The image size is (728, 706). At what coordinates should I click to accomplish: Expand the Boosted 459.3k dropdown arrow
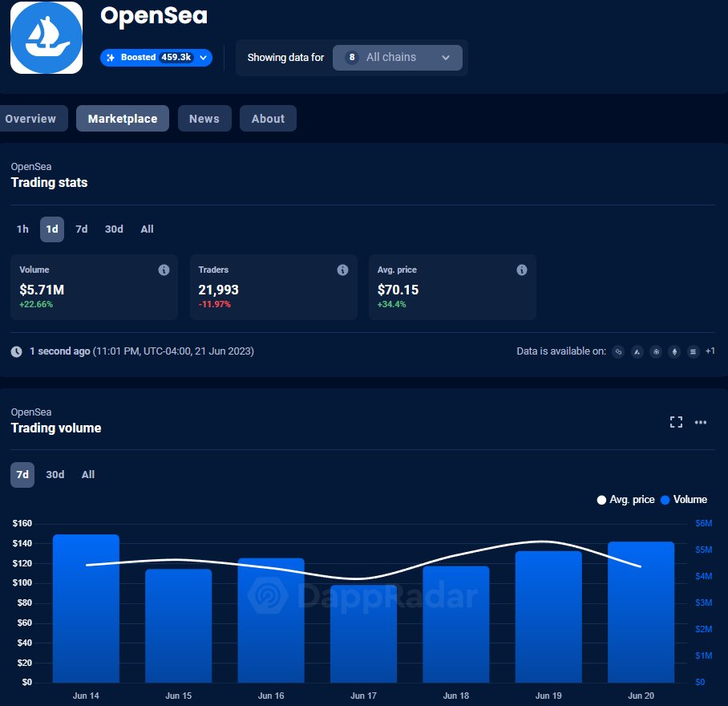[x=203, y=58]
